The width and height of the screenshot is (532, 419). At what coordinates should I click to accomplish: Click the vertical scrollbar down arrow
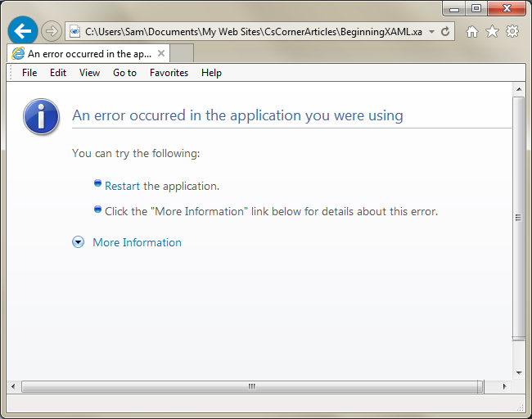tap(518, 372)
